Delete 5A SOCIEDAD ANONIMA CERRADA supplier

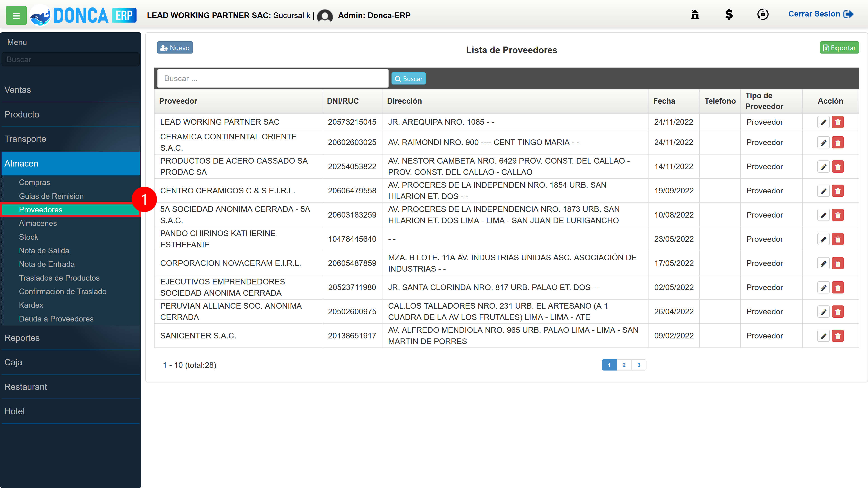coord(838,215)
